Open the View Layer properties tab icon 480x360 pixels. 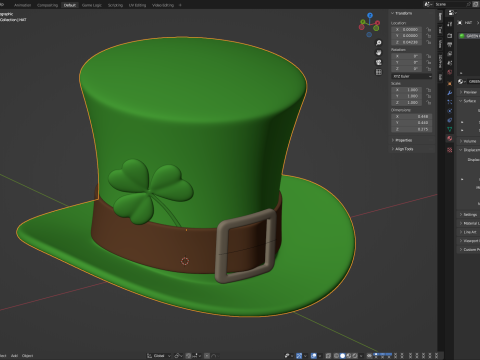coord(450,54)
